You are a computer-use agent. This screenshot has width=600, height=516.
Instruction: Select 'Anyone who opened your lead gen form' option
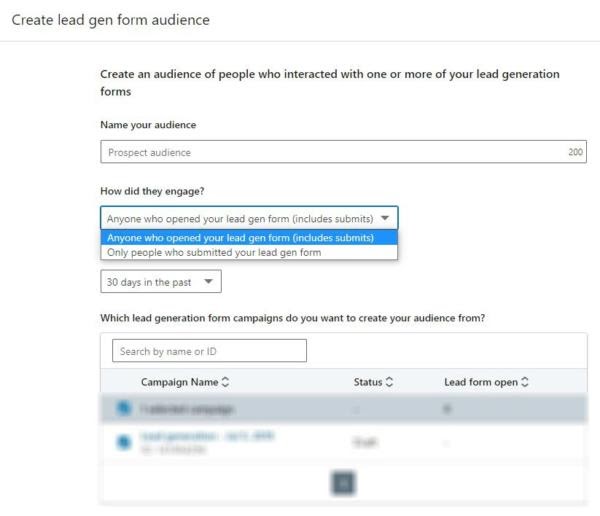point(240,238)
